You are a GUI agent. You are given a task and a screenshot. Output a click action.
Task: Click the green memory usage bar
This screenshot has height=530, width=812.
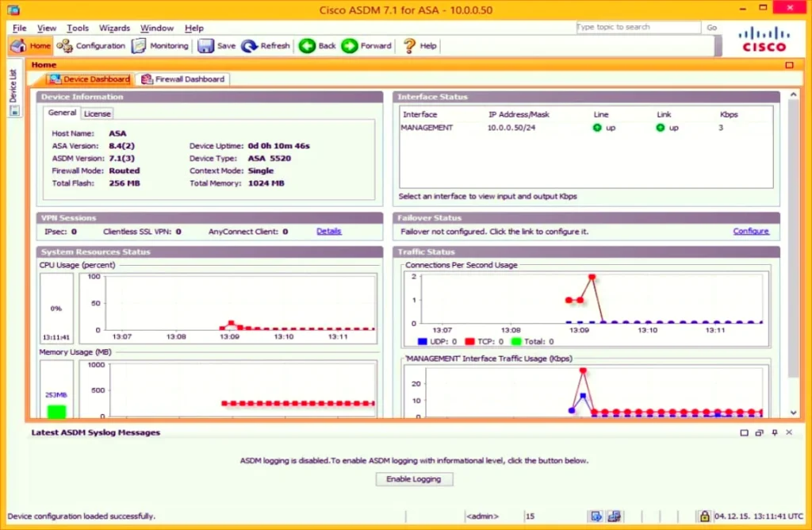coord(56,412)
